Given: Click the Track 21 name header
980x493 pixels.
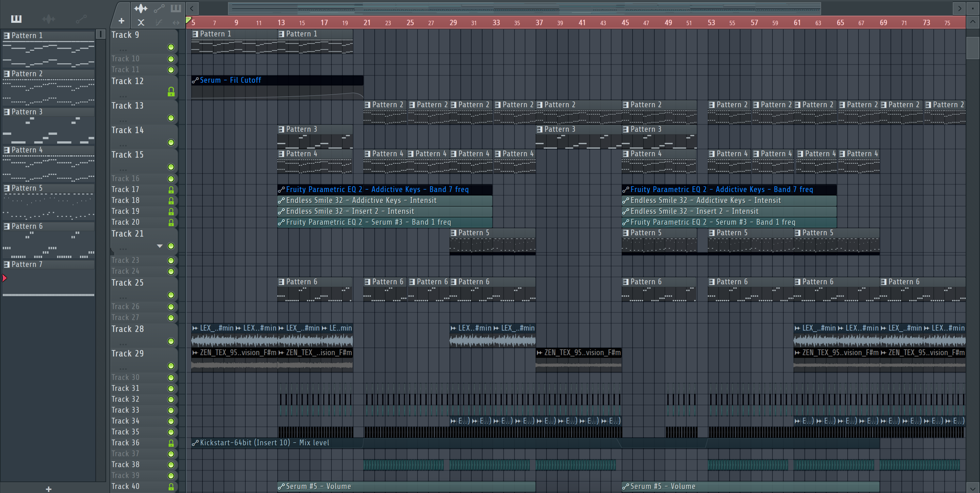Looking at the screenshot, I should 128,234.
